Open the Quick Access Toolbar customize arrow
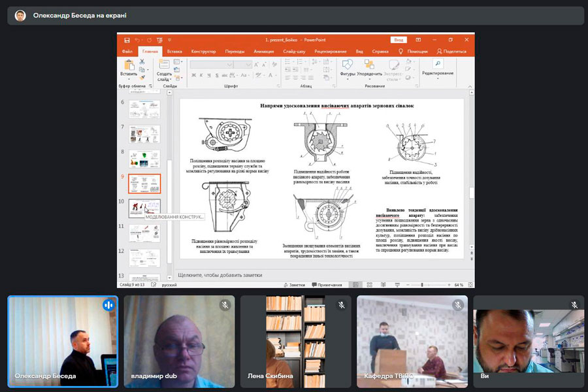Viewport: 588px width, 392px height. click(x=169, y=40)
